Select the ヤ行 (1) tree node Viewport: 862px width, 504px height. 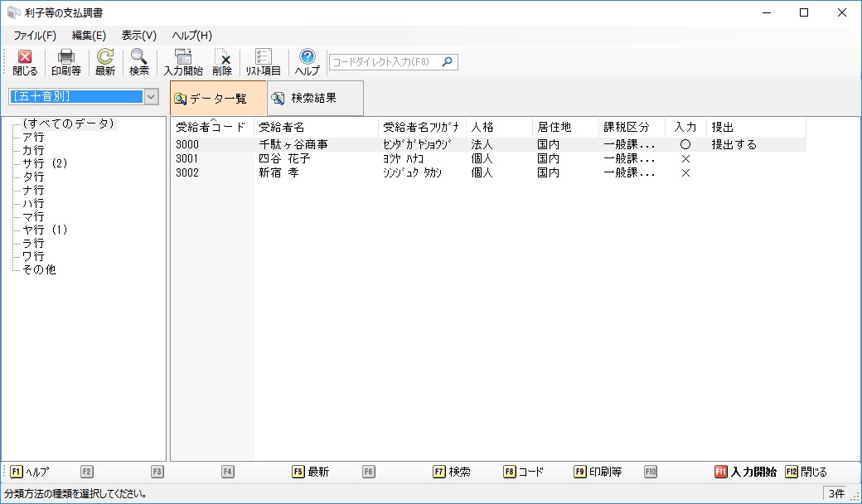45,230
